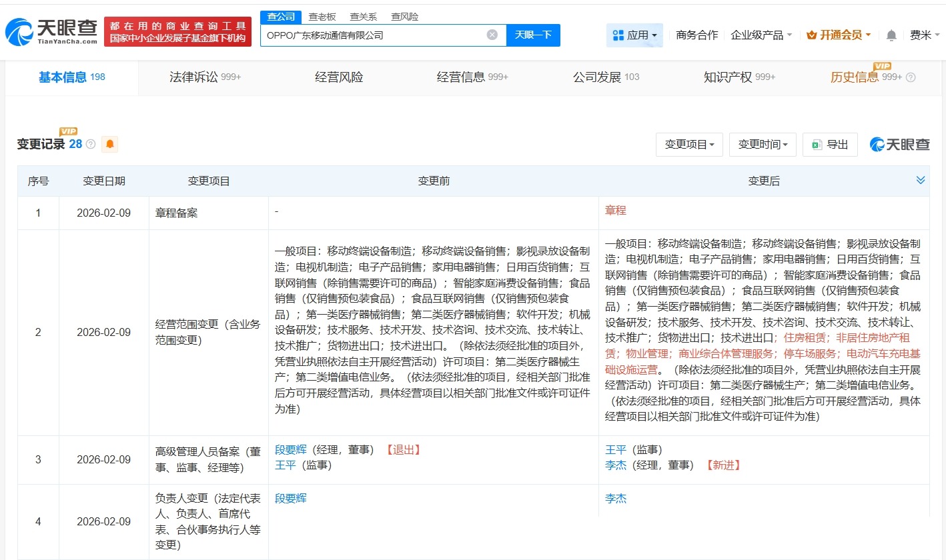Select the 查老板 search mode tab
The image size is (946, 560).
point(322,17)
